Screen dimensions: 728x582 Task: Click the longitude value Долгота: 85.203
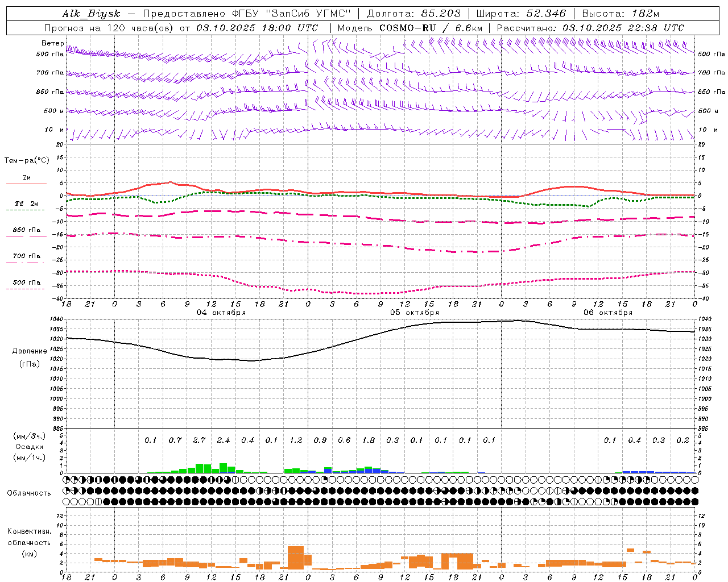413,14
